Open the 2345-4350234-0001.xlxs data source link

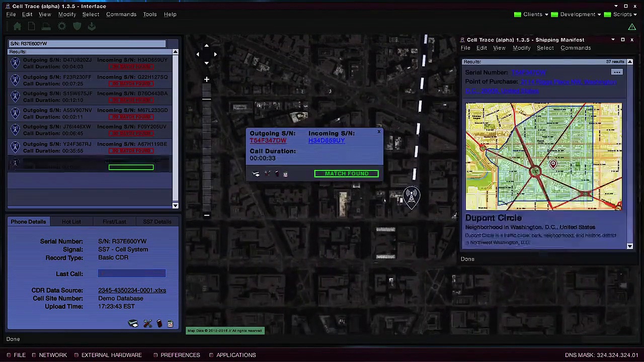[x=132, y=290]
